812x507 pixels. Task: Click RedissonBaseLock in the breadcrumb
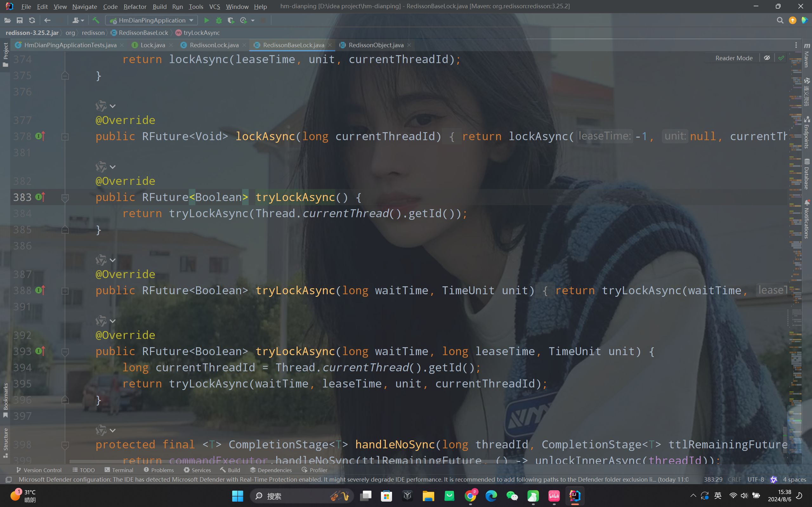(x=143, y=33)
